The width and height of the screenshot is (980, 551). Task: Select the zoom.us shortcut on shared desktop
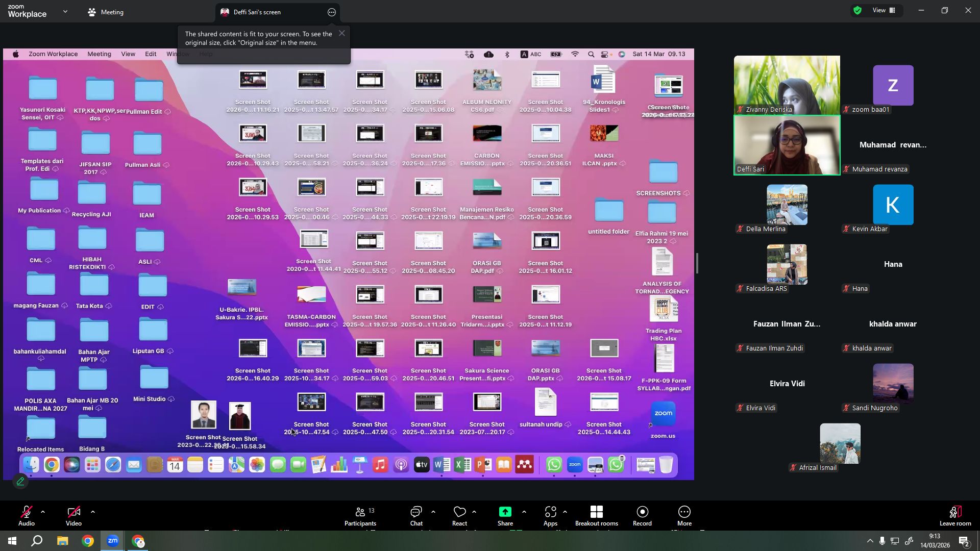(x=663, y=420)
